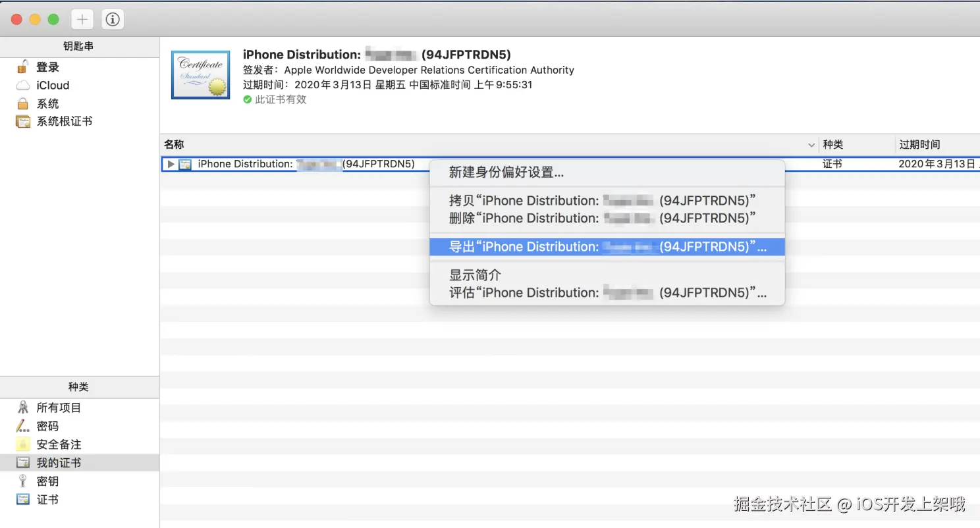
Task: Click the certificate icon beside 证书
Action: (23, 500)
